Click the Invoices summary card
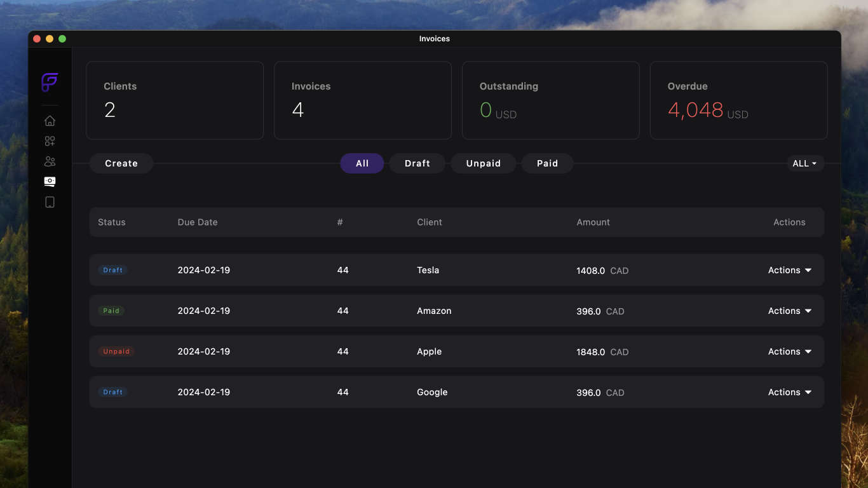The height and width of the screenshot is (488, 868). click(x=363, y=100)
